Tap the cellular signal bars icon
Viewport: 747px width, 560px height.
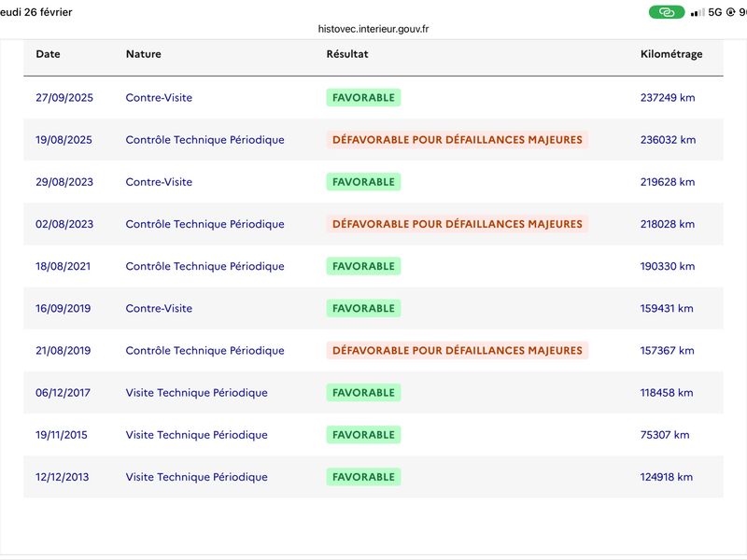tap(698, 12)
